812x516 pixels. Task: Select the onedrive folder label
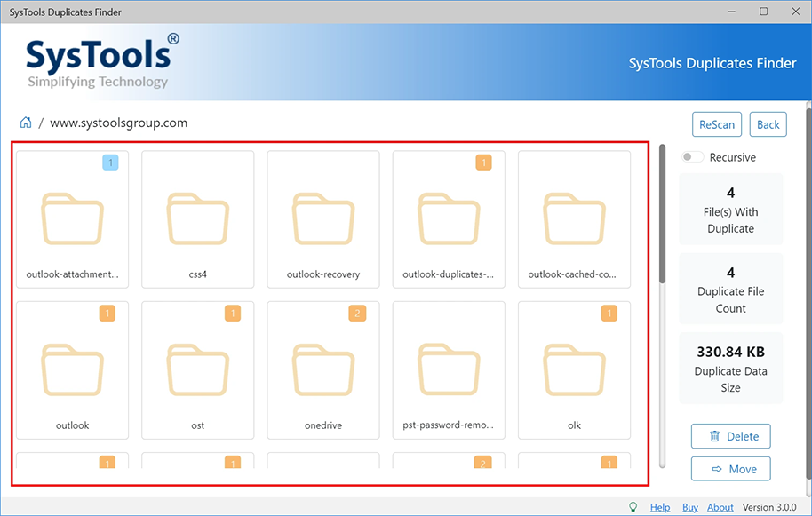[323, 425]
